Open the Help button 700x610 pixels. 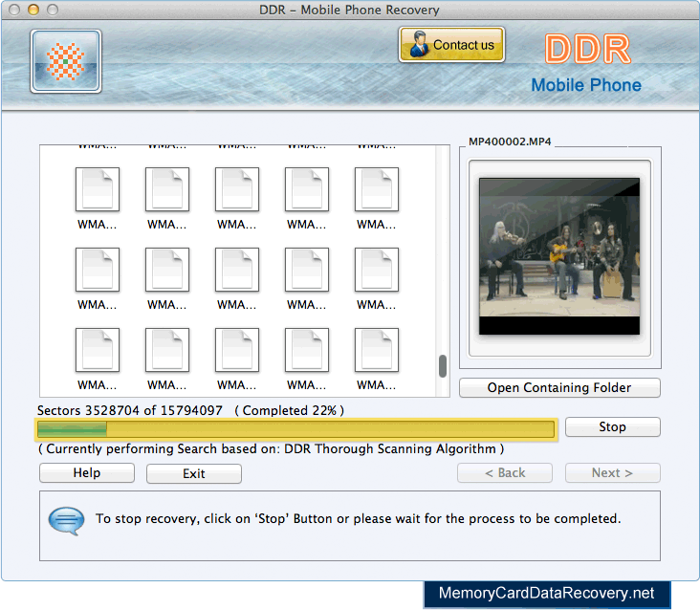(87, 473)
